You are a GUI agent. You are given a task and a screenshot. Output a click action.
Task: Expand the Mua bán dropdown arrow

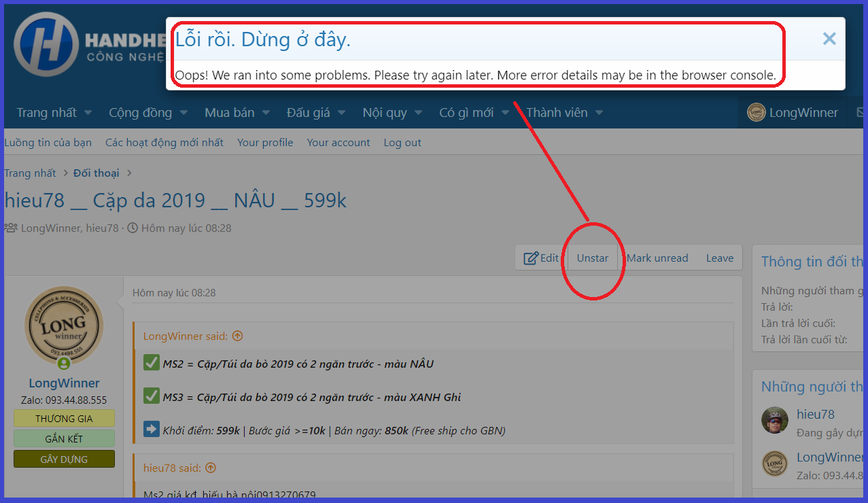[265, 113]
